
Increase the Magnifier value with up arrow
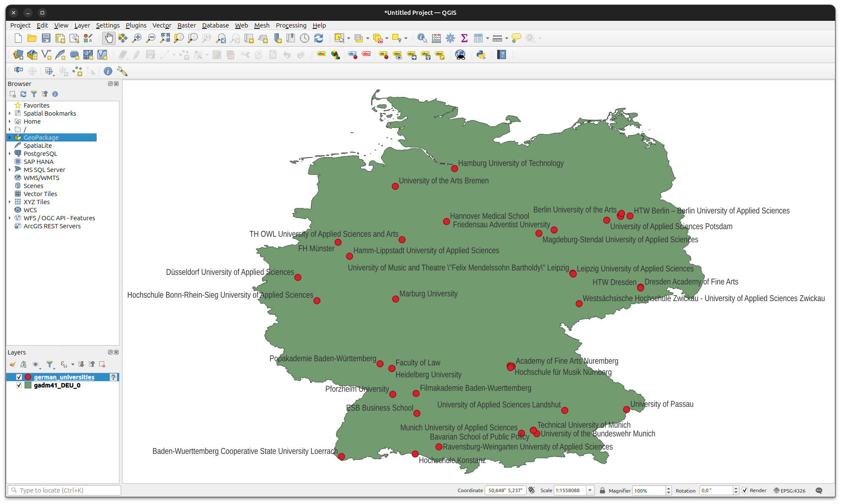(669, 488)
